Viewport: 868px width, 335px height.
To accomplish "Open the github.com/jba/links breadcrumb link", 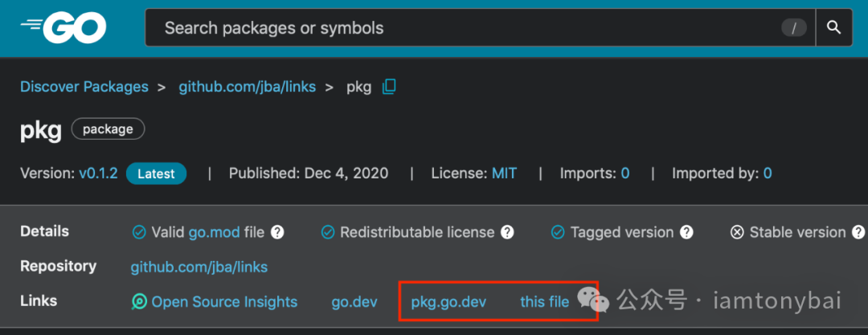I will coord(247,87).
